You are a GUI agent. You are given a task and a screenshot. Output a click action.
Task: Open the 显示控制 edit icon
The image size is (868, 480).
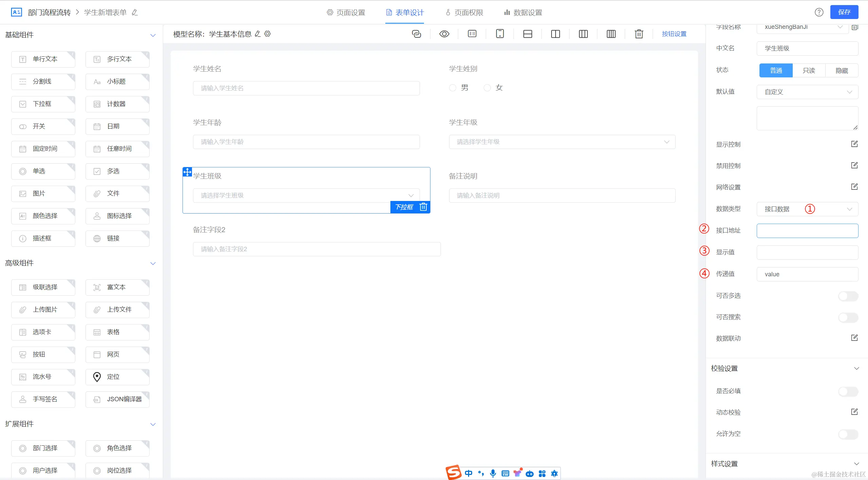coord(854,144)
